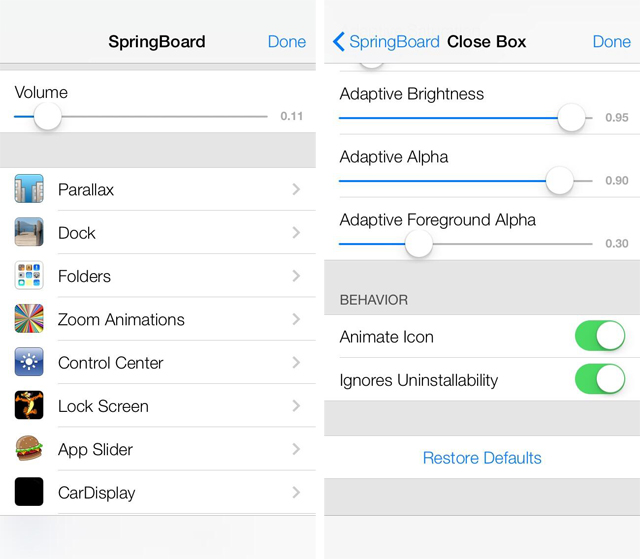Click the Adaptive Foreground Alpha slider knob
Viewport: 640px width, 559px height.
[x=419, y=244]
